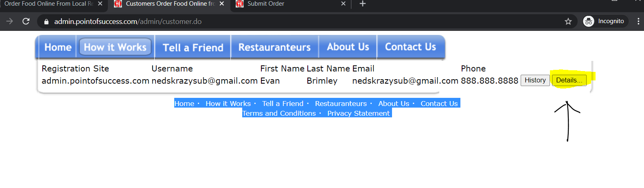Click the Phone column header
Screen dimensions: 644x188
[473, 69]
